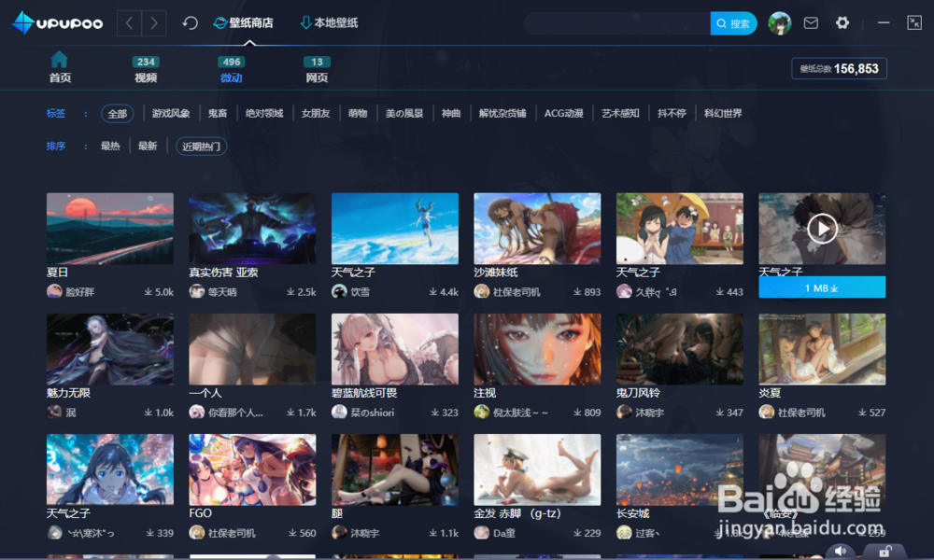Select the 女朋友 tag filter

[316, 114]
